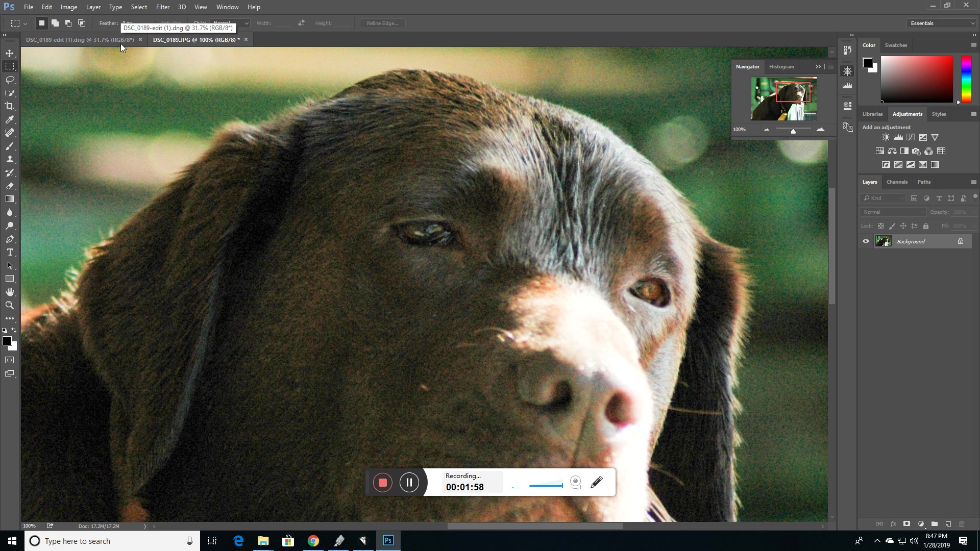Select the Marquee selection tool
The width and height of the screenshot is (980, 551).
pos(10,66)
